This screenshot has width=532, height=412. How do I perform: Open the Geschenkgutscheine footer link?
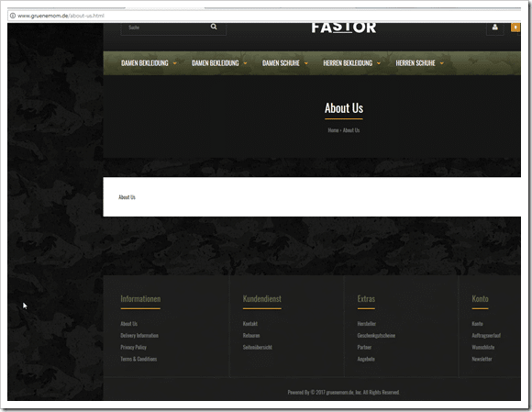pos(376,336)
